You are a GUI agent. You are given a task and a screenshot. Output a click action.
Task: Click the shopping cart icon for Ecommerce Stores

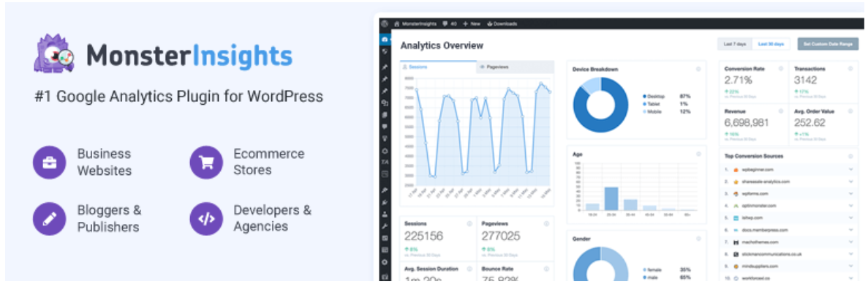pyautogui.click(x=206, y=163)
